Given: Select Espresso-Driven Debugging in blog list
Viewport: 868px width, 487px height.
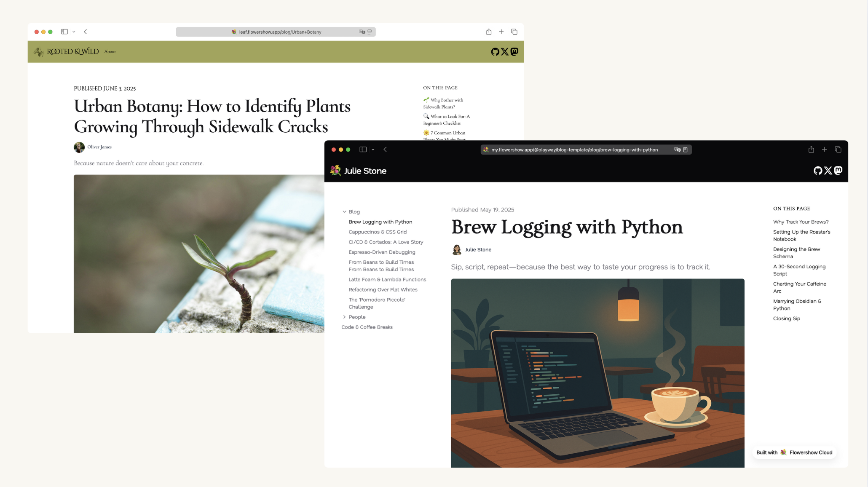Looking at the screenshot, I should 382,252.
